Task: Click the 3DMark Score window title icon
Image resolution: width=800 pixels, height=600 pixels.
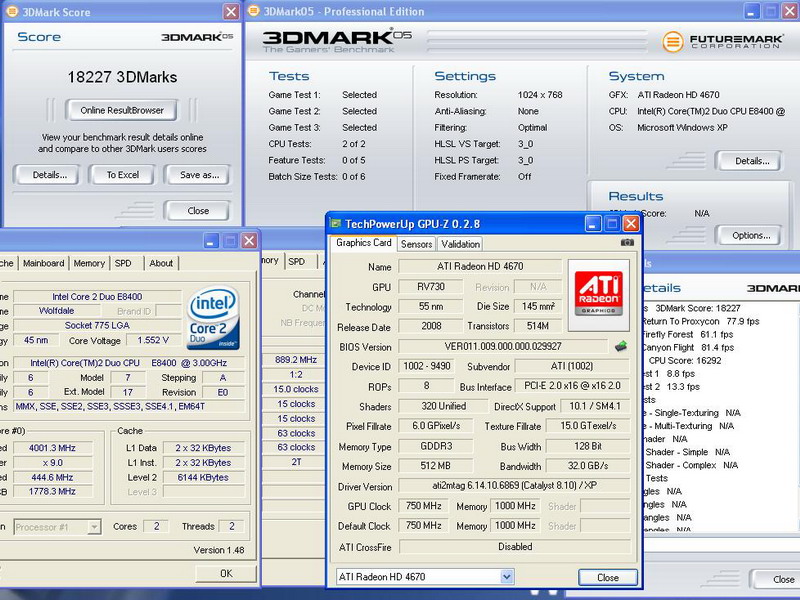Action: pos(11,11)
